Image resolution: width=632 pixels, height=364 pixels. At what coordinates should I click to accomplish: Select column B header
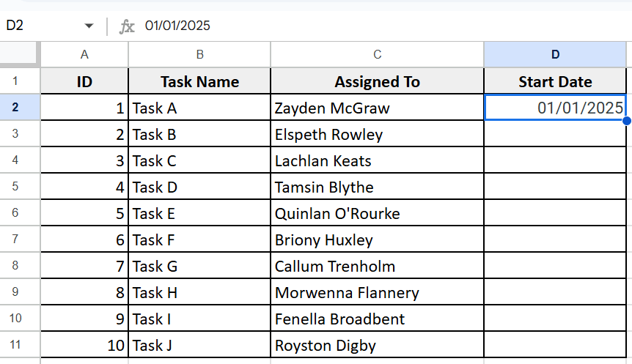[x=199, y=54]
